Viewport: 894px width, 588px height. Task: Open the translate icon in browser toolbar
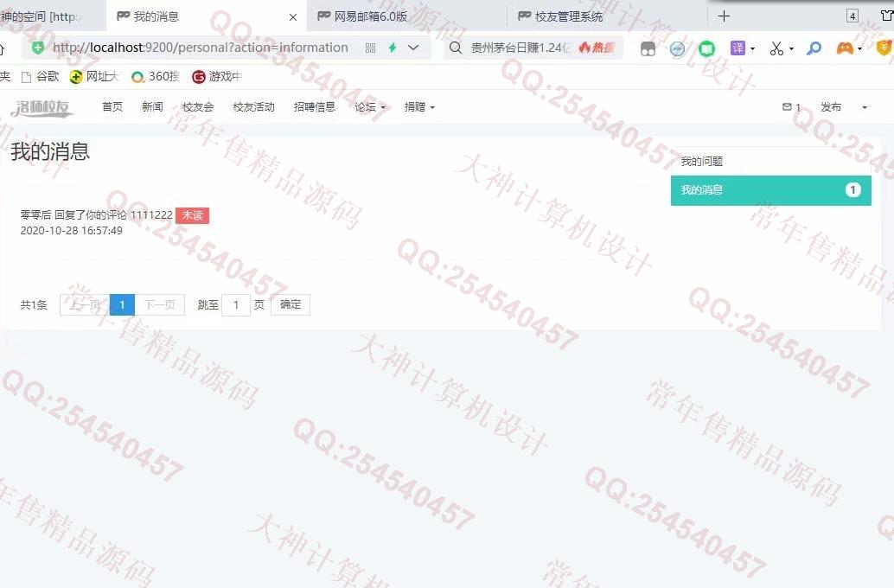tap(738, 48)
